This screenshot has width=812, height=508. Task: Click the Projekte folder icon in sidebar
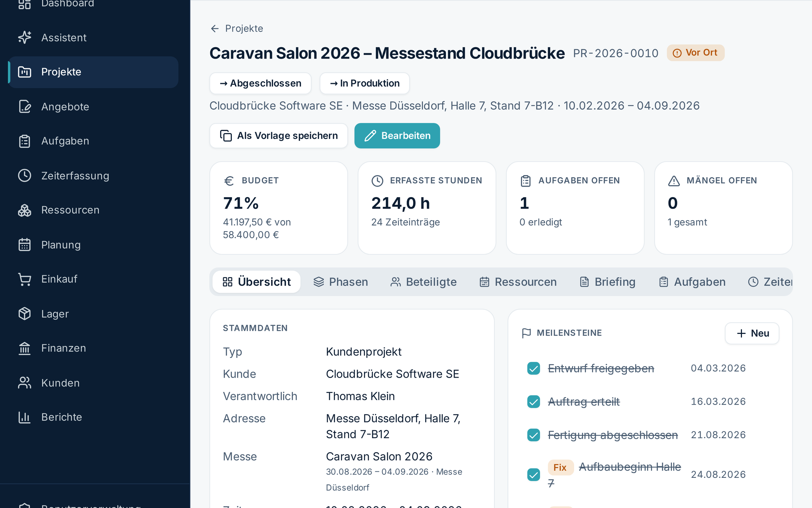coord(24,72)
